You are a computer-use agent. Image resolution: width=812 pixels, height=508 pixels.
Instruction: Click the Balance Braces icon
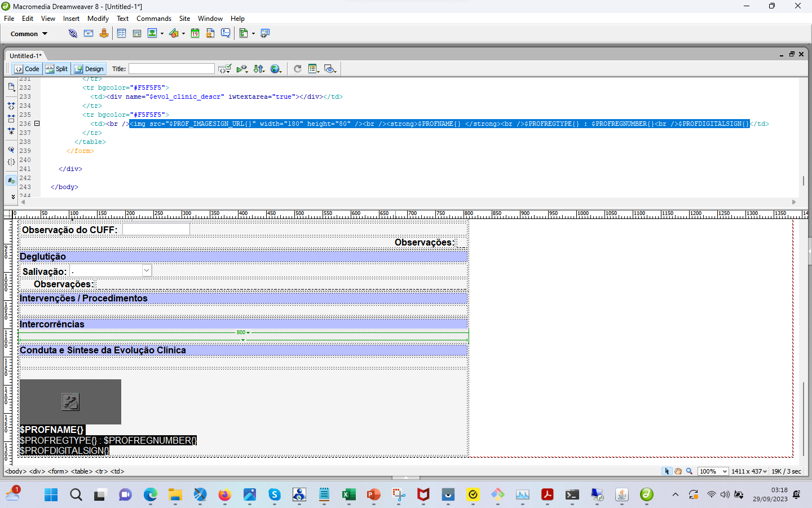(x=11, y=162)
